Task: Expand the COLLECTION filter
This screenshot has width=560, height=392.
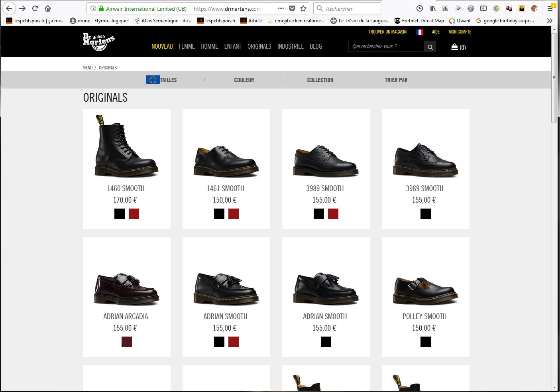Action: [320, 80]
